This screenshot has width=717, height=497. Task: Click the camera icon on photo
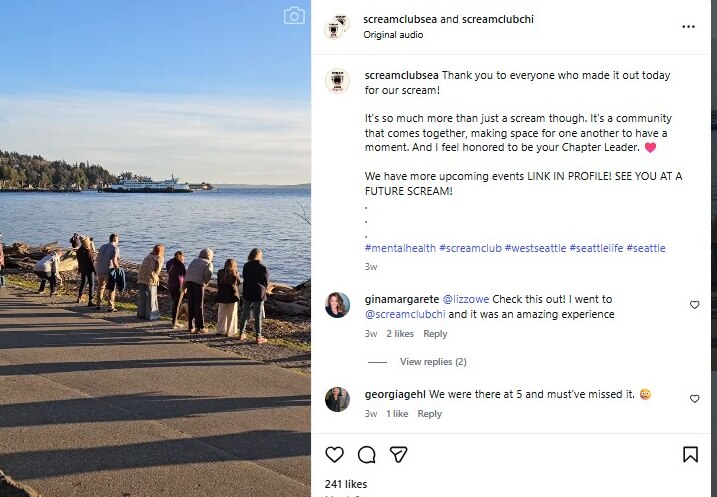(294, 16)
